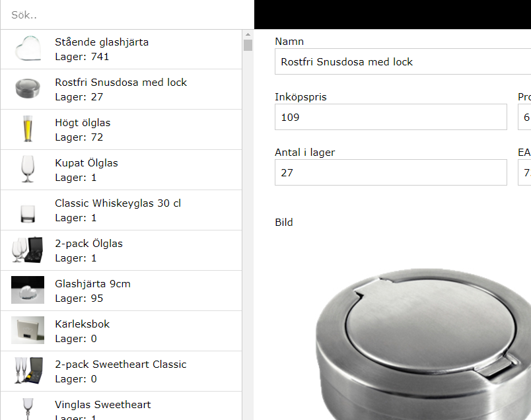This screenshot has height=420, width=531.
Task: Open the Kärleksbok list entry
Action: point(122,331)
